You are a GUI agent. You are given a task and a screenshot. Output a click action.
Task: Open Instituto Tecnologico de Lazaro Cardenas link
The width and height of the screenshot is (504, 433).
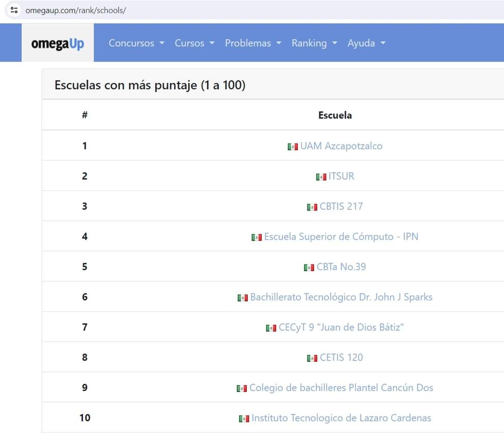[x=341, y=418]
